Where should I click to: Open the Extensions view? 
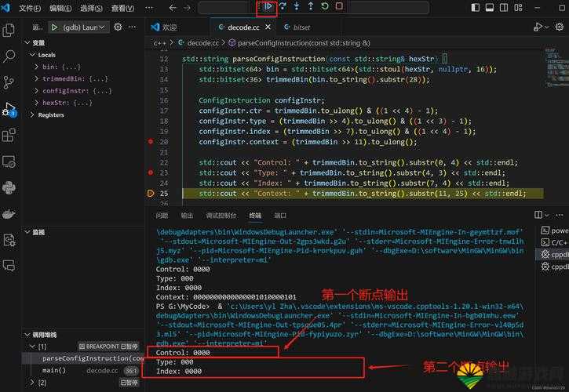click(9, 136)
